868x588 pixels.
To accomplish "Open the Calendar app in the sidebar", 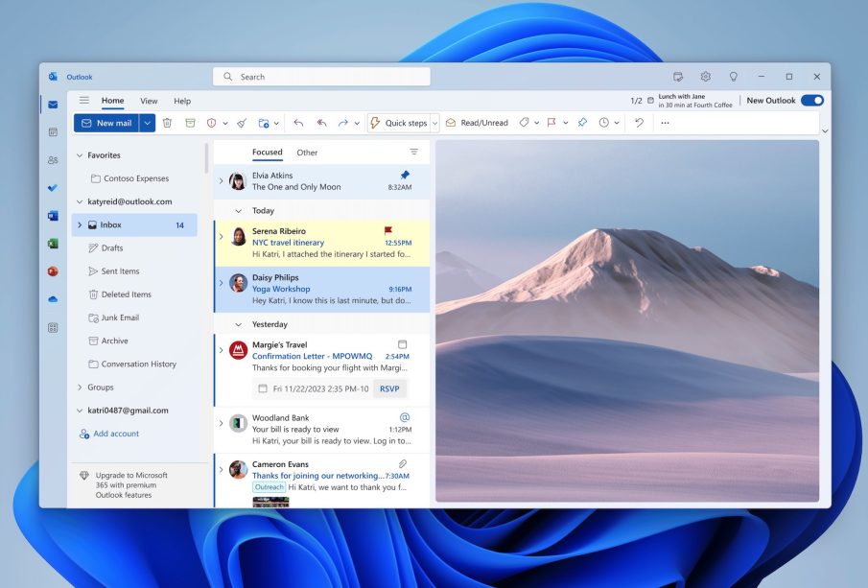I will [x=53, y=132].
